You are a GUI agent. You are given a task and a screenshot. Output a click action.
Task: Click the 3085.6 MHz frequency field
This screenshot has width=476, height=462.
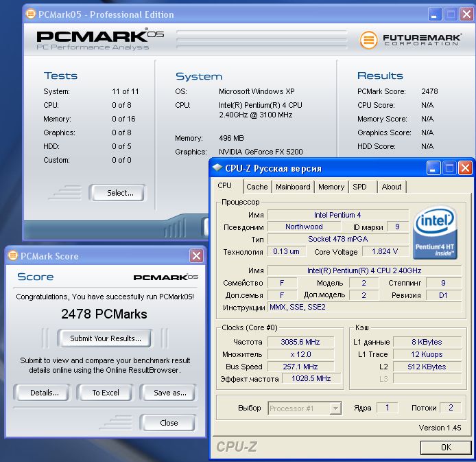coord(300,342)
